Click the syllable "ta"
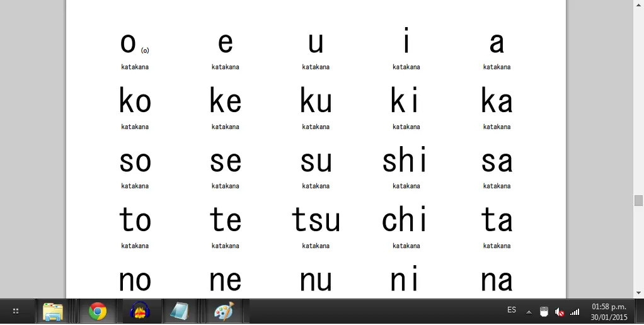644x325 pixels. [x=497, y=219]
